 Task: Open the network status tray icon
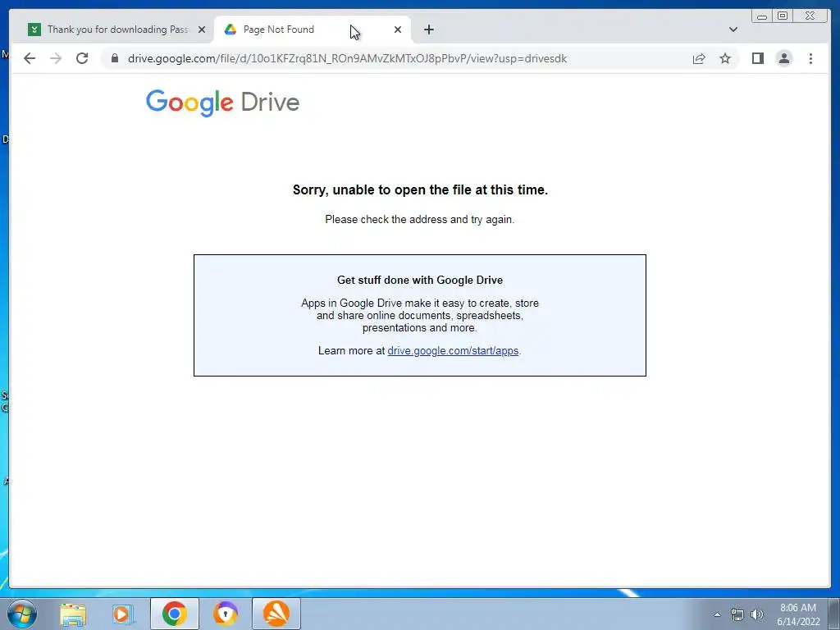(x=737, y=614)
